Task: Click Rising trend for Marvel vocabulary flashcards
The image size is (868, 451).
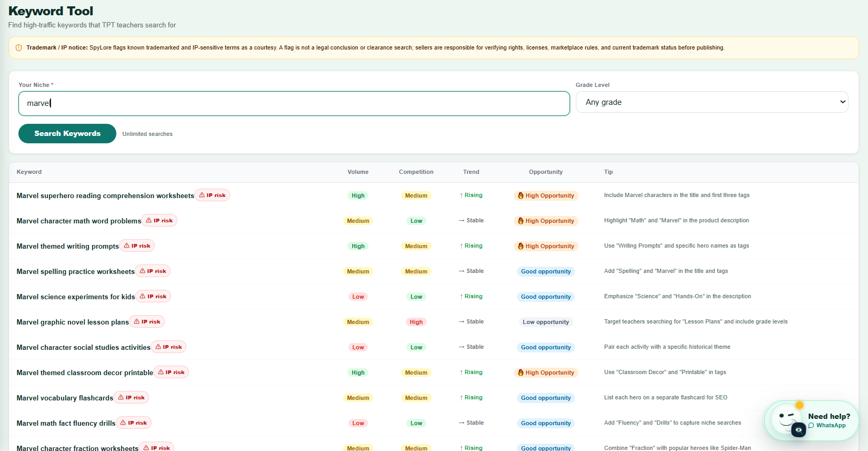Action: (x=471, y=398)
